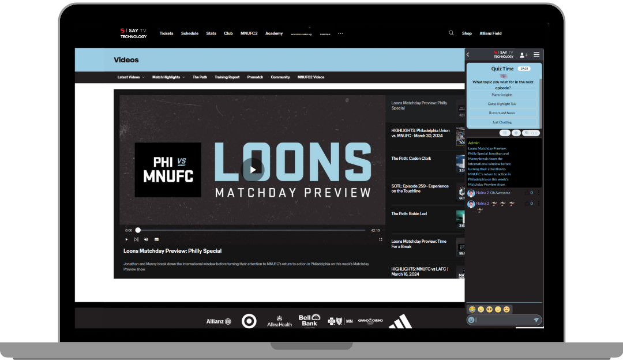Open the Shop link in header
This screenshot has width=623, height=364.
tap(467, 33)
